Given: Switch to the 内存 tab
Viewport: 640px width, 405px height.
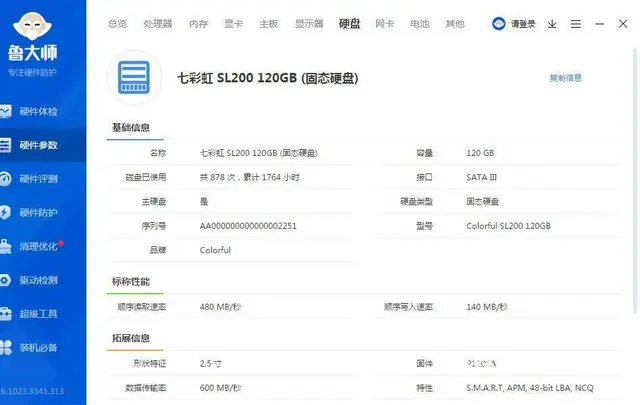Looking at the screenshot, I should (199, 23).
